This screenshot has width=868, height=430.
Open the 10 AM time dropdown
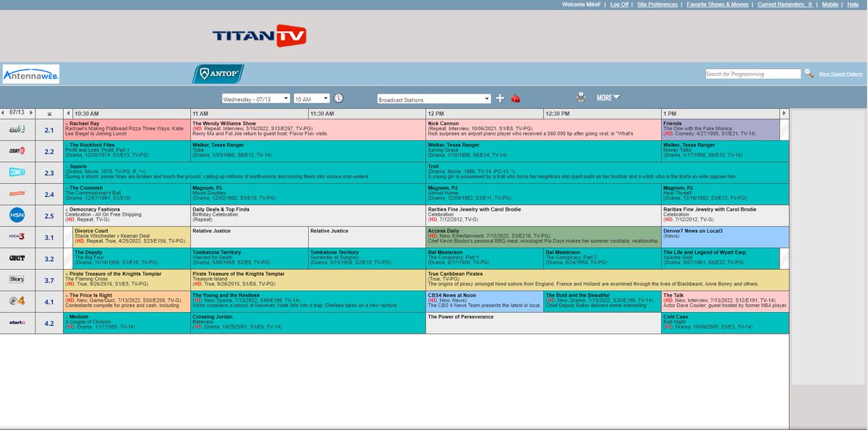(x=311, y=98)
